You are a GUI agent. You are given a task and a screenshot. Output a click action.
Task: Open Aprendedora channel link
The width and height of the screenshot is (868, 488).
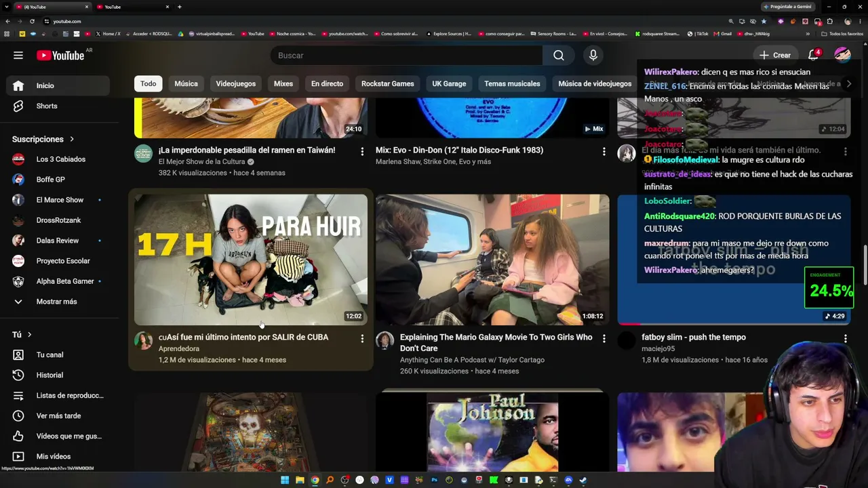click(179, 348)
